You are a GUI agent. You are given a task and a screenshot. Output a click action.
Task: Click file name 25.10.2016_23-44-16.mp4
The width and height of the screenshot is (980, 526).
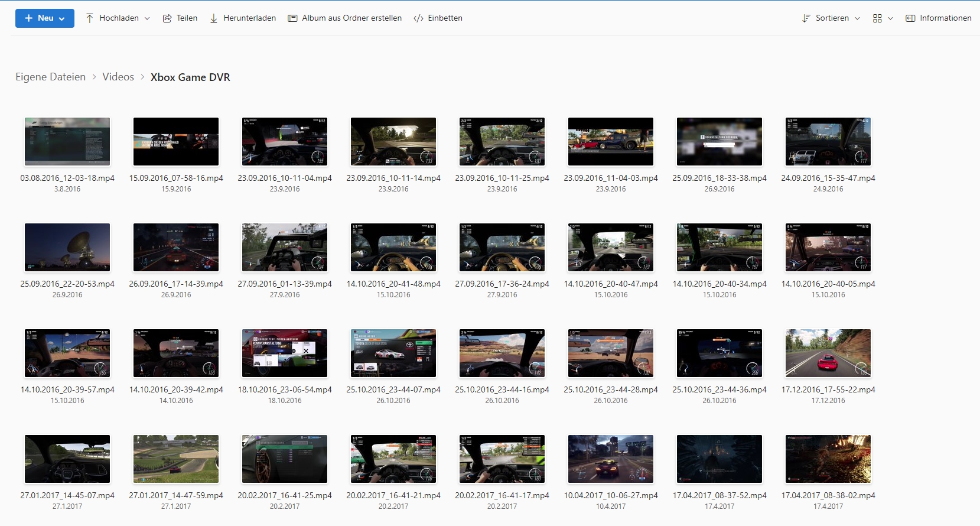[x=502, y=389]
